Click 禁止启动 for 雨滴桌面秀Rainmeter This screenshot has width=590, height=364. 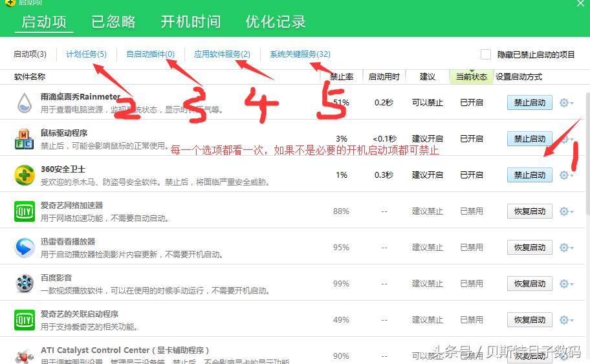click(530, 103)
